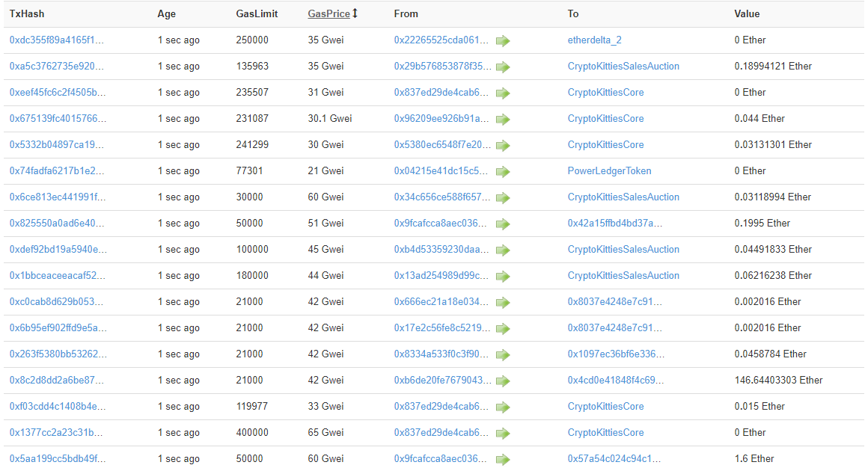Open sender address 0x96209ee926b91a...

[x=441, y=118]
